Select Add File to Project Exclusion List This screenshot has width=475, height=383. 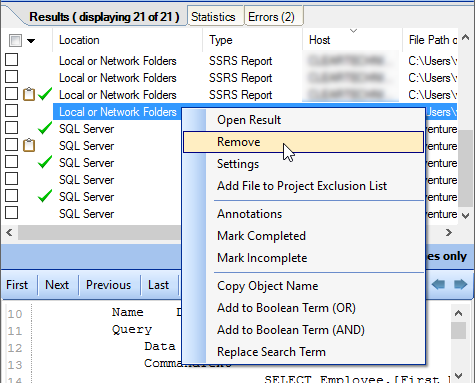pyautogui.click(x=303, y=186)
